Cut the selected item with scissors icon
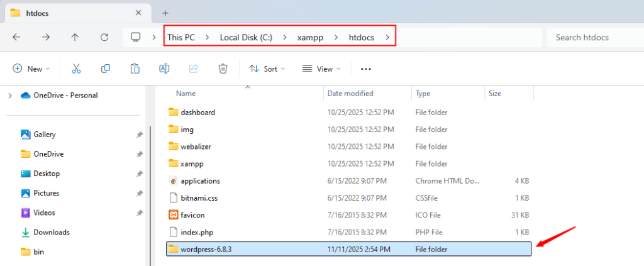The height and width of the screenshot is (266, 644). (x=76, y=69)
